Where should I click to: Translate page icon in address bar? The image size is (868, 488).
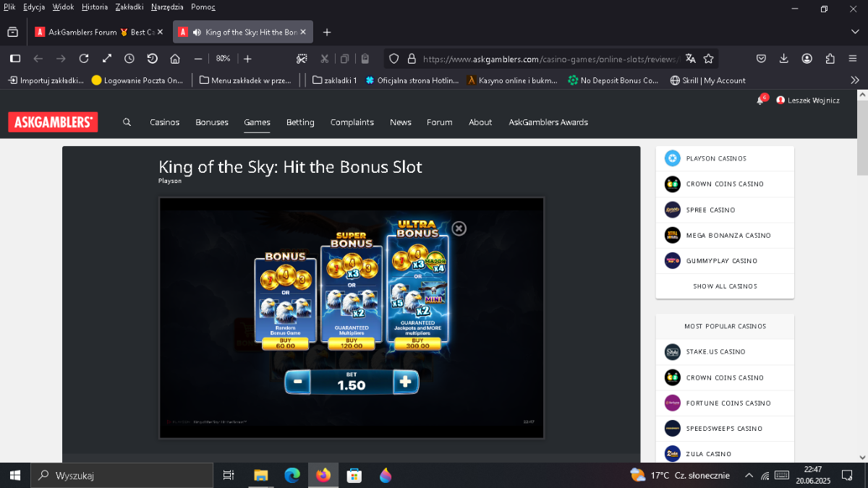point(691,59)
